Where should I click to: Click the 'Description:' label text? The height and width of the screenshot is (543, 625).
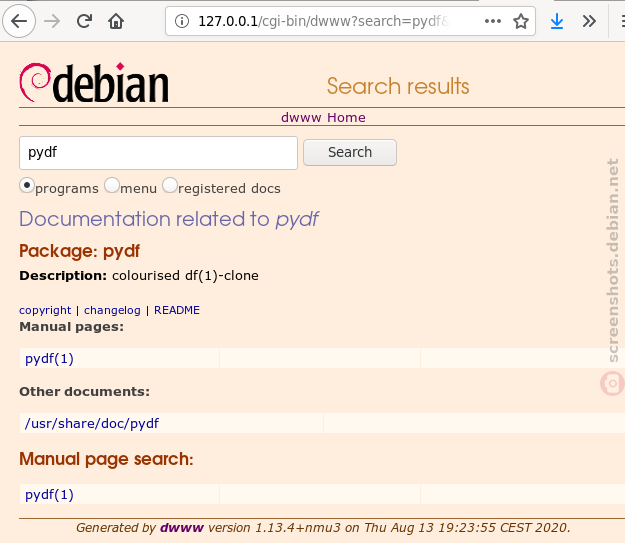click(63, 275)
